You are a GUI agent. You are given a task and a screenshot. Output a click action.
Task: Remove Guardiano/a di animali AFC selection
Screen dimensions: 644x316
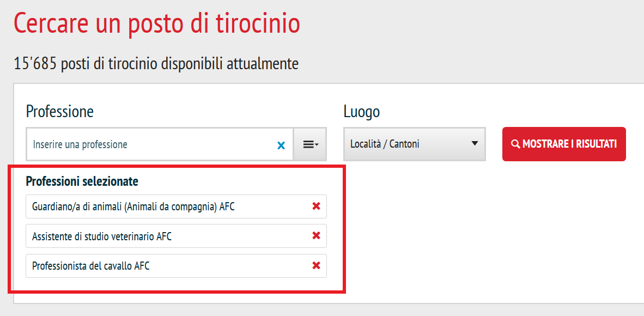tap(316, 206)
